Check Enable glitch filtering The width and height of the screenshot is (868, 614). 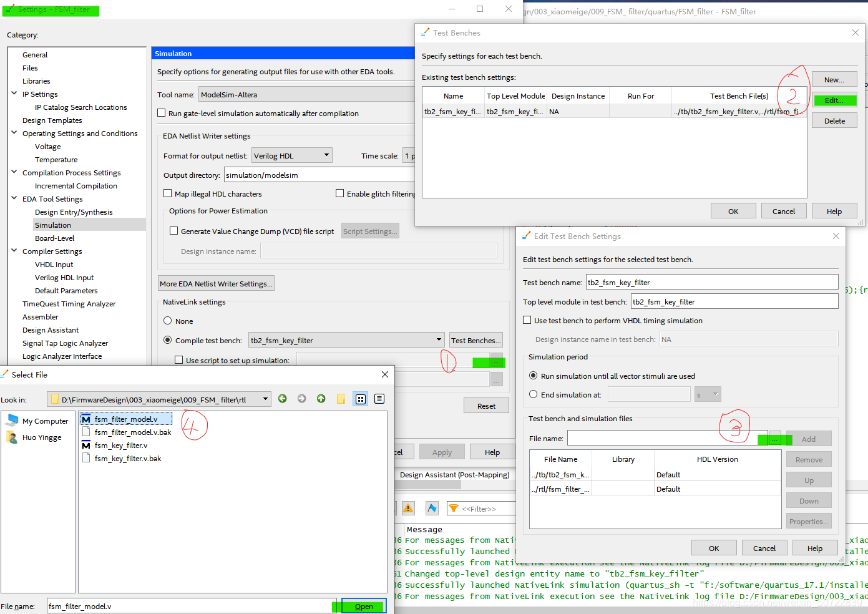pos(340,193)
